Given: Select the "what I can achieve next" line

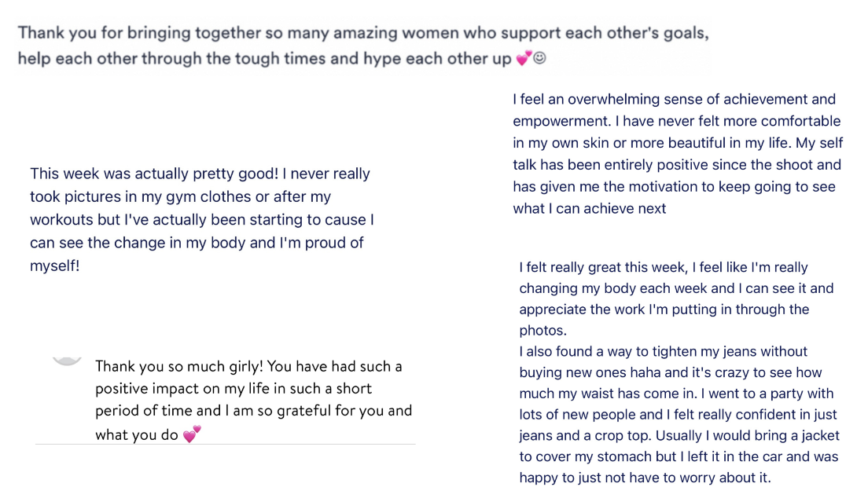Looking at the screenshot, I should [x=589, y=208].
